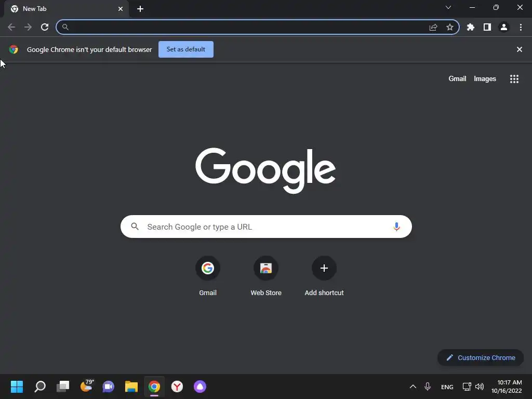Open the tab search chevron
The height and width of the screenshot is (399, 532).
(x=448, y=7)
